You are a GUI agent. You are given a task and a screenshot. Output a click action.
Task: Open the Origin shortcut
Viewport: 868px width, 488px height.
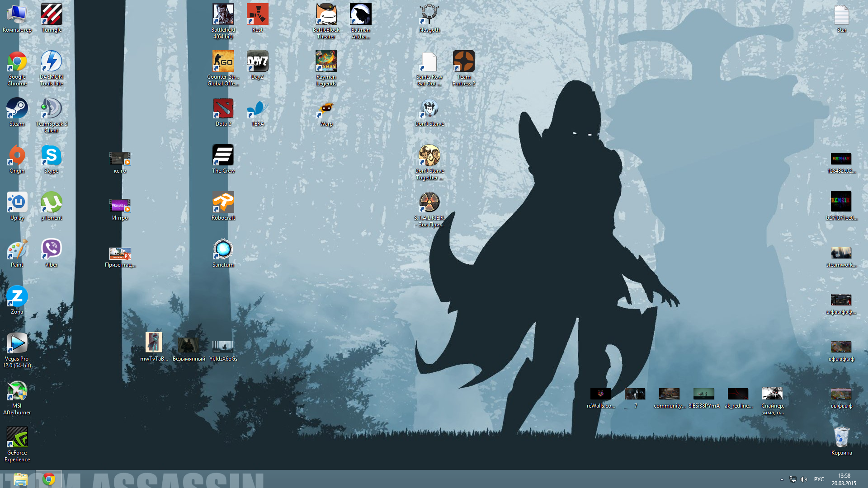(x=17, y=159)
